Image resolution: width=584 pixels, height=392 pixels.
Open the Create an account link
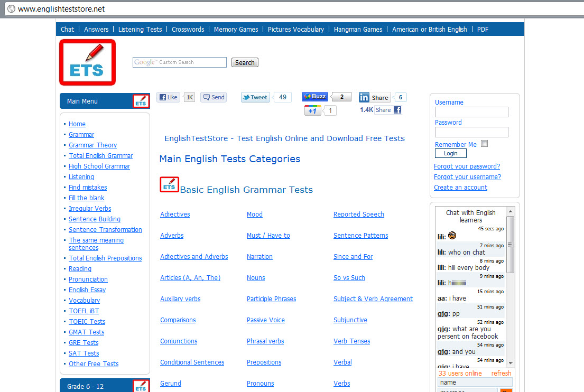460,187
